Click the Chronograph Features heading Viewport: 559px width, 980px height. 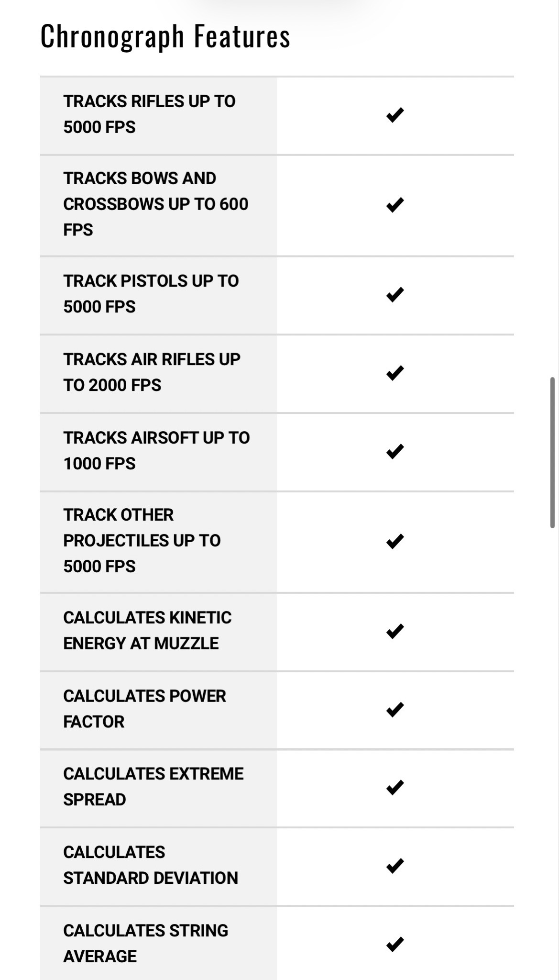click(165, 37)
